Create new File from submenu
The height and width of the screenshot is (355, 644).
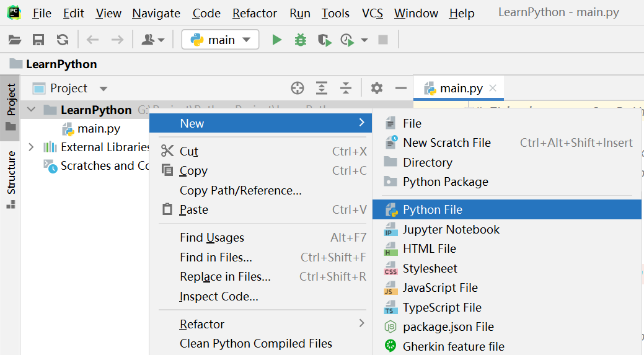point(507,123)
